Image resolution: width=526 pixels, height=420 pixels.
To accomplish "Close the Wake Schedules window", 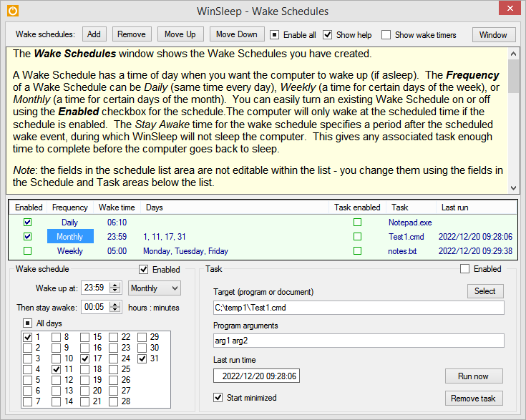I will [510, 9].
